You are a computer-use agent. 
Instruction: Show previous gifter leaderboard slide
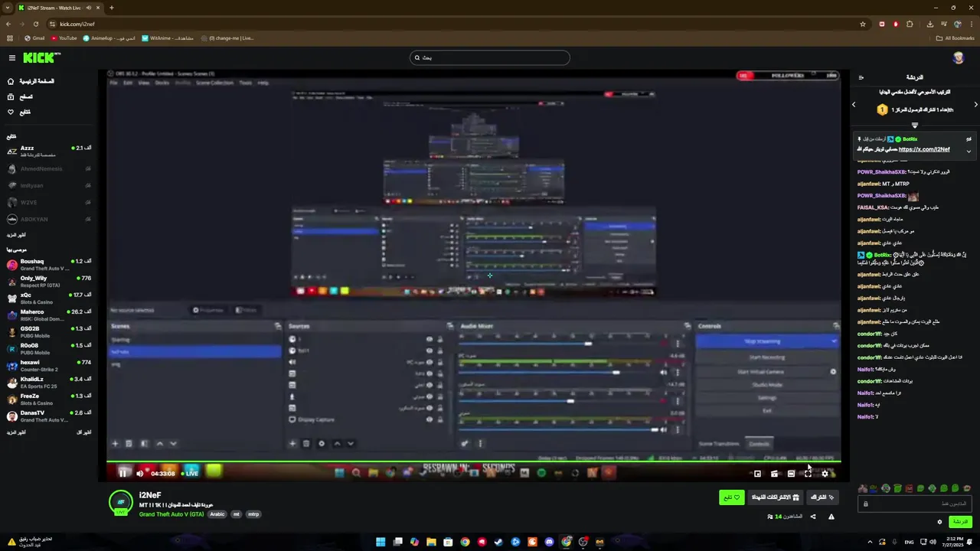point(855,104)
